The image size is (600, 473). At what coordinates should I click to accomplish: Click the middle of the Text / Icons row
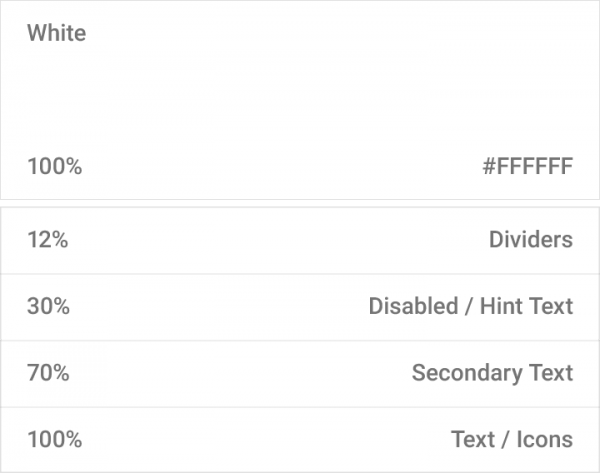click(300, 440)
